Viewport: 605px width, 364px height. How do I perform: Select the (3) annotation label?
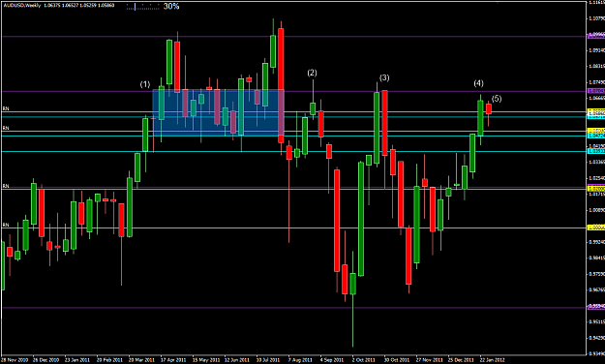point(384,77)
